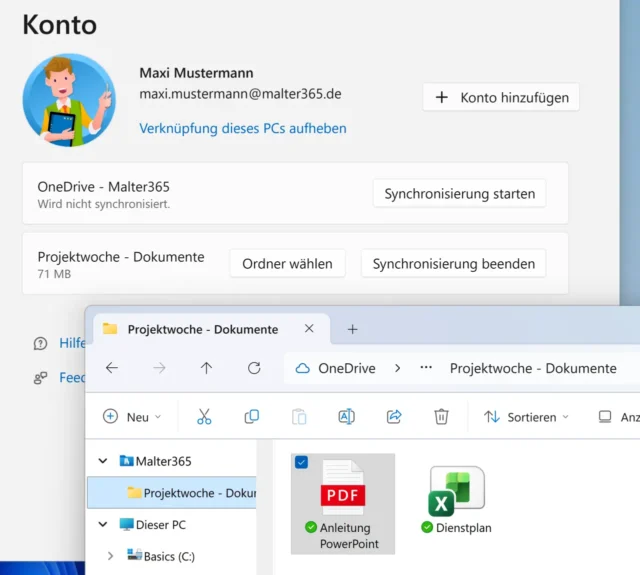Click Synchronisierung starten for OneDrive - Malter365
This screenshot has height=575, width=640.
[x=460, y=193]
